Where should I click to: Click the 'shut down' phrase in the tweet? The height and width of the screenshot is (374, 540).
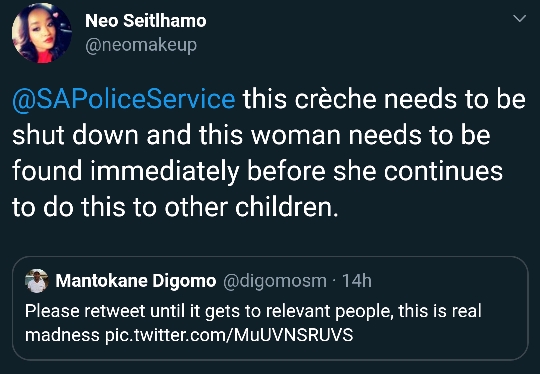click(75, 135)
